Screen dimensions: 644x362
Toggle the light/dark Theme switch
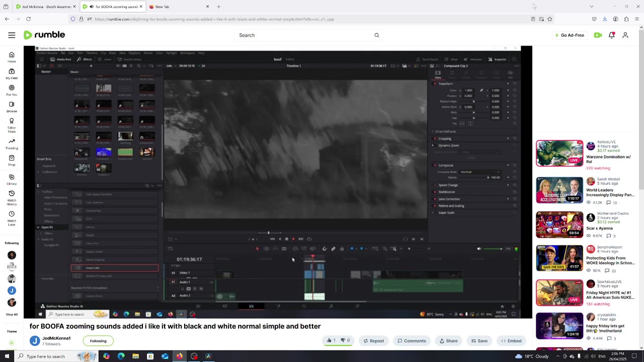(12, 343)
